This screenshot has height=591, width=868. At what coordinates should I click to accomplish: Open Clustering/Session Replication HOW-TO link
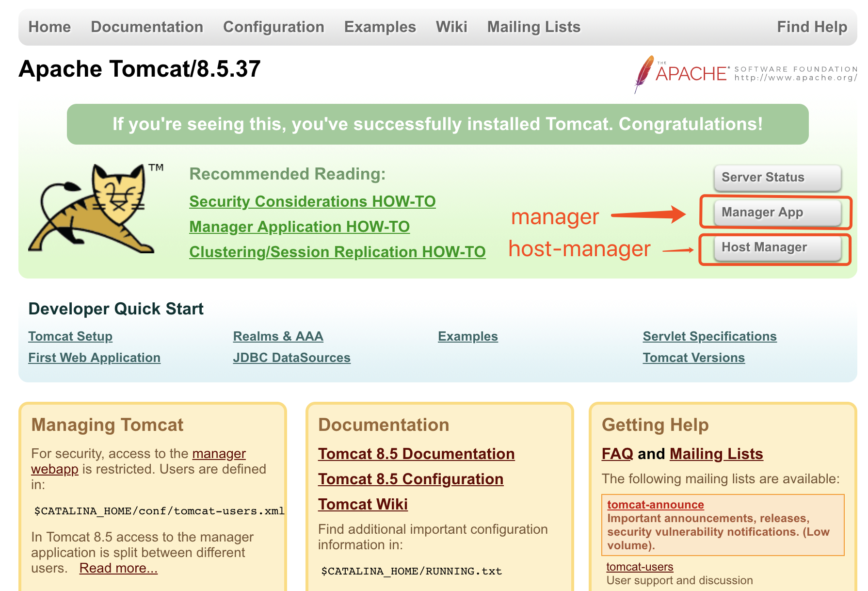click(337, 252)
